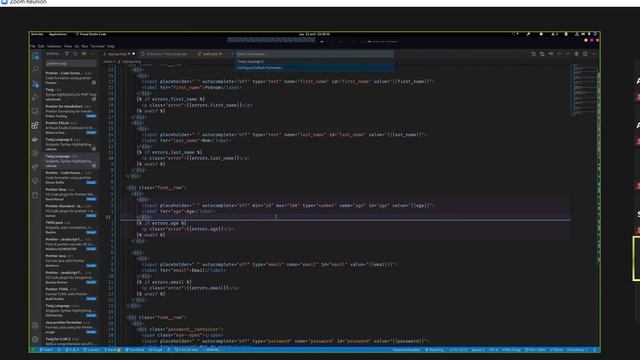Image resolution: width=640 pixels, height=360 pixels.
Task: Click the remote indicator in status bar
Action: (33, 350)
